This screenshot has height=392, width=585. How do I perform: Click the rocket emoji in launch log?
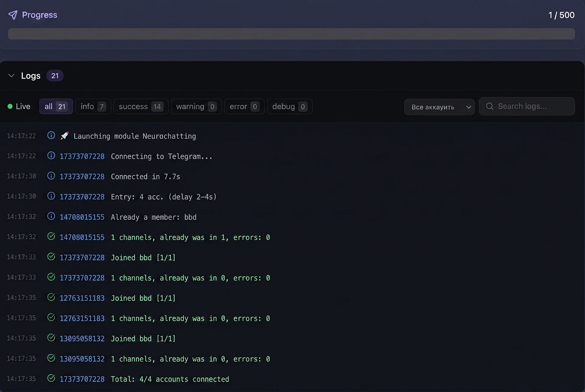(64, 136)
